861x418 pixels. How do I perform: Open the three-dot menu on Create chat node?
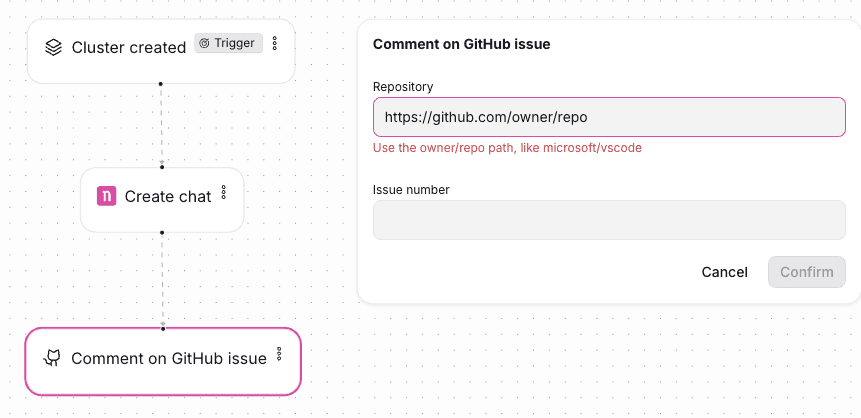[223, 192]
